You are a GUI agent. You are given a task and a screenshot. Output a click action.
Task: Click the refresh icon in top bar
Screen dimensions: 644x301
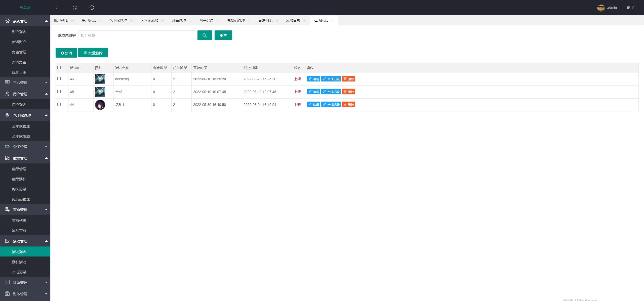pyautogui.click(x=92, y=8)
